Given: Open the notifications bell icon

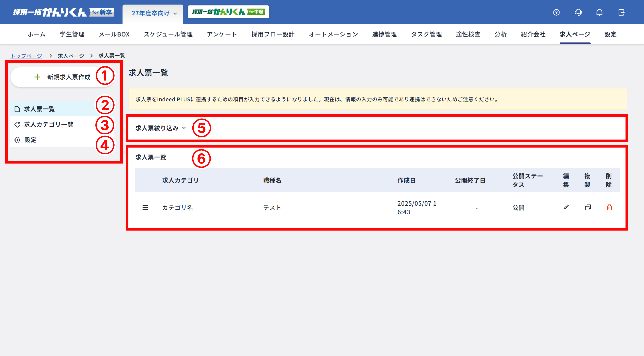Looking at the screenshot, I should (x=599, y=12).
